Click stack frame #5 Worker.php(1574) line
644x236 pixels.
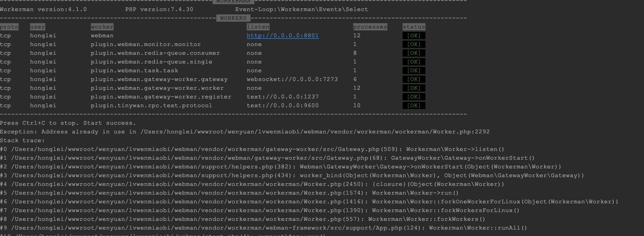229,193
